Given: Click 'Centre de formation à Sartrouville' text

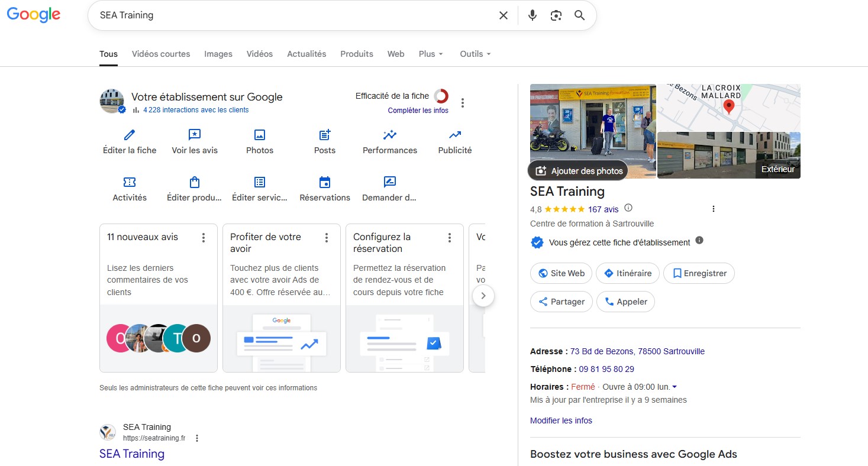Looking at the screenshot, I should (x=592, y=224).
